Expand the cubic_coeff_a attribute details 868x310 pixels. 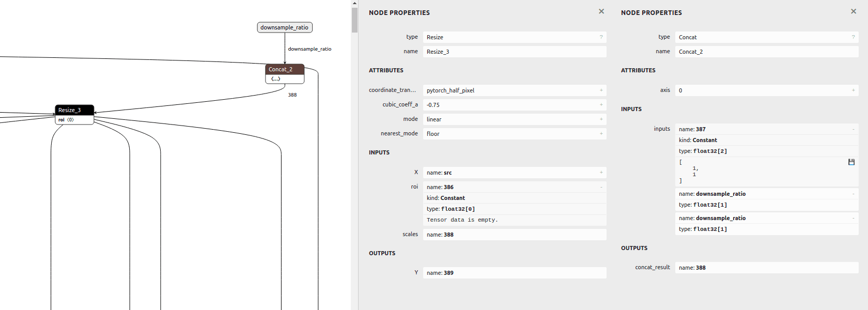click(x=601, y=105)
